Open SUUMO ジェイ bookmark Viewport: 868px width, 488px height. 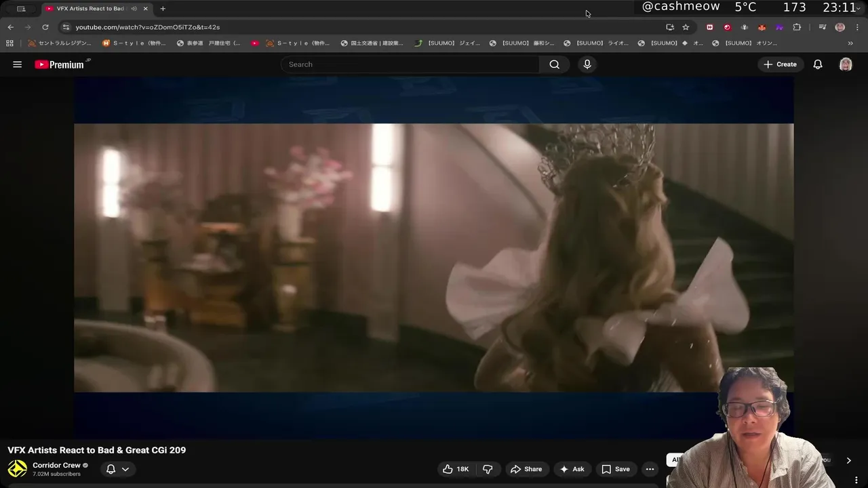[447, 43]
